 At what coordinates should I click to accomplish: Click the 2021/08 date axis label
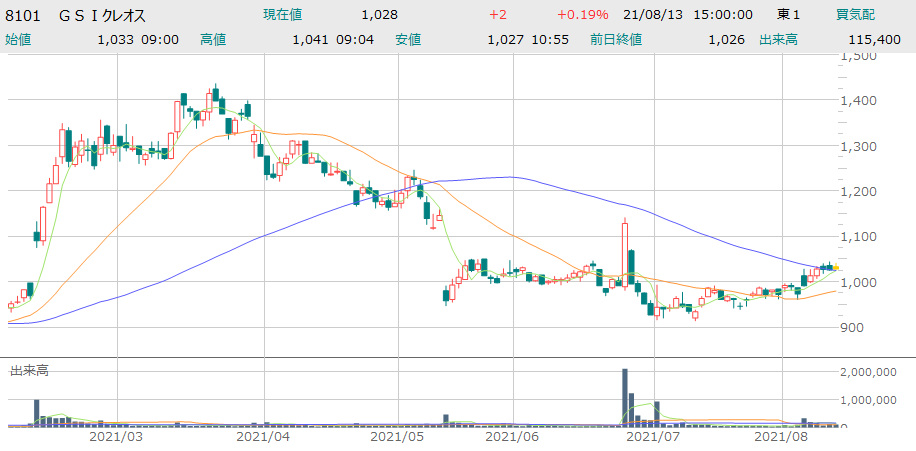780,437
